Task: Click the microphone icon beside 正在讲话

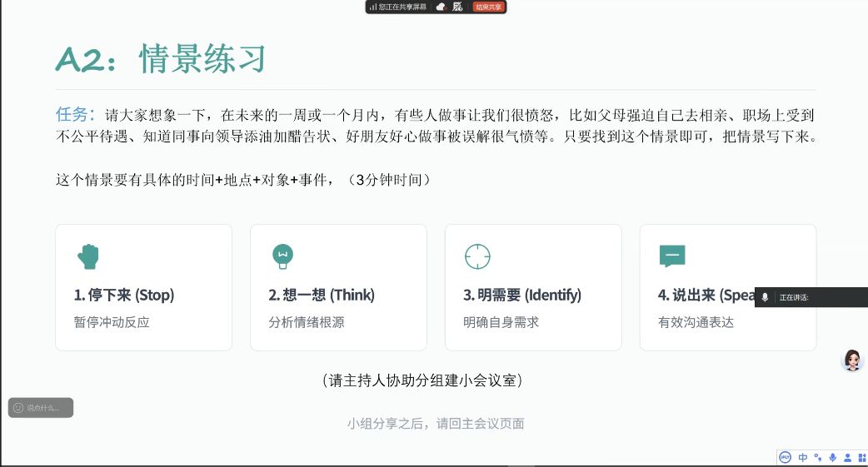Action: click(x=765, y=297)
